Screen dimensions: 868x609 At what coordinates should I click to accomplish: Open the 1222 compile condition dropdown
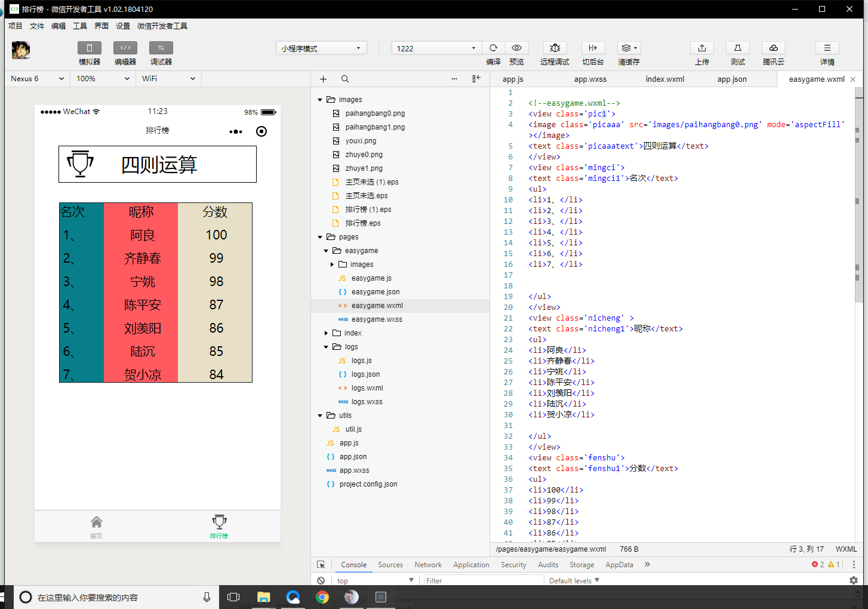tap(436, 48)
